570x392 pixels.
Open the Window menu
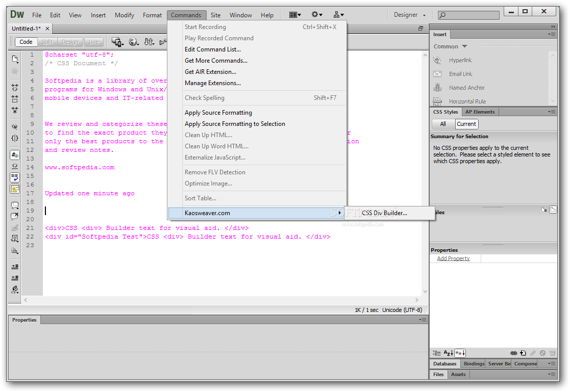241,15
